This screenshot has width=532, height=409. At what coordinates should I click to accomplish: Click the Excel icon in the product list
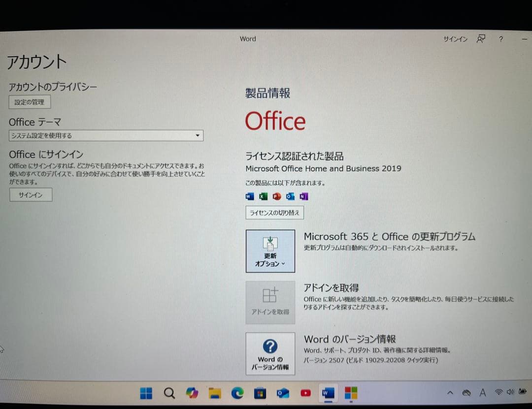tap(263, 196)
